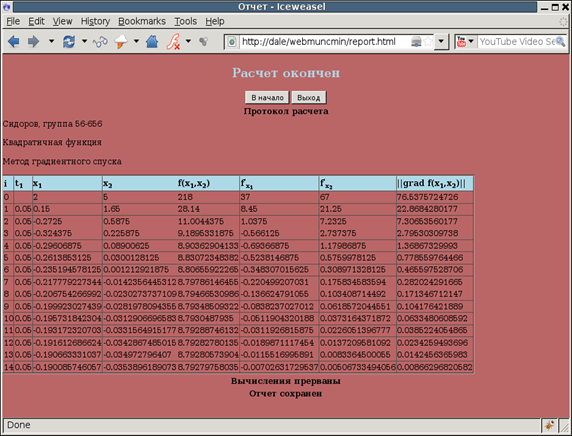Click the Flash block icon
Viewport: 572px width, 436px height.
tap(174, 42)
